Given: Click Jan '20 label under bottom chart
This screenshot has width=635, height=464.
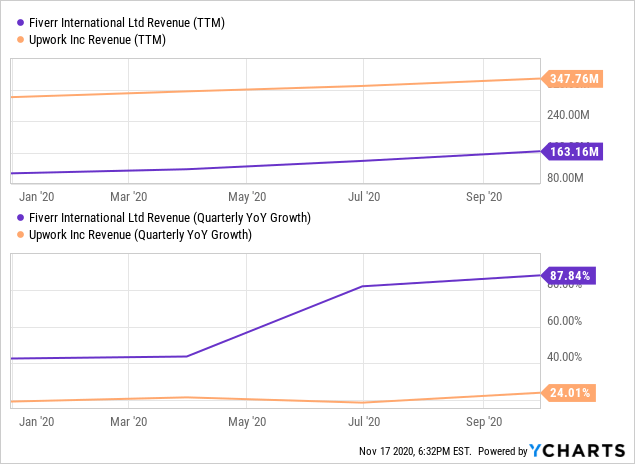Looking at the screenshot, I should pyautogui.click(x=36, y=422).
